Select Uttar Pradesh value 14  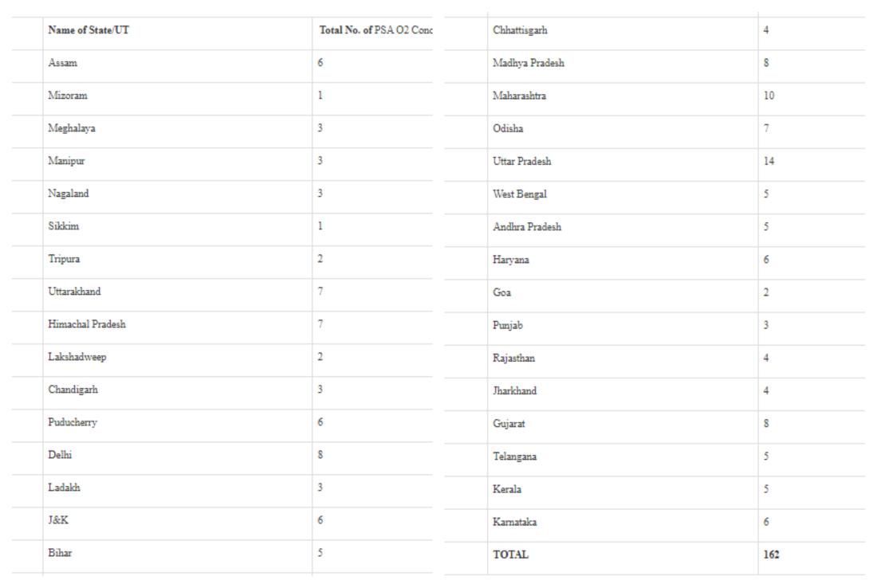[769, 161]
